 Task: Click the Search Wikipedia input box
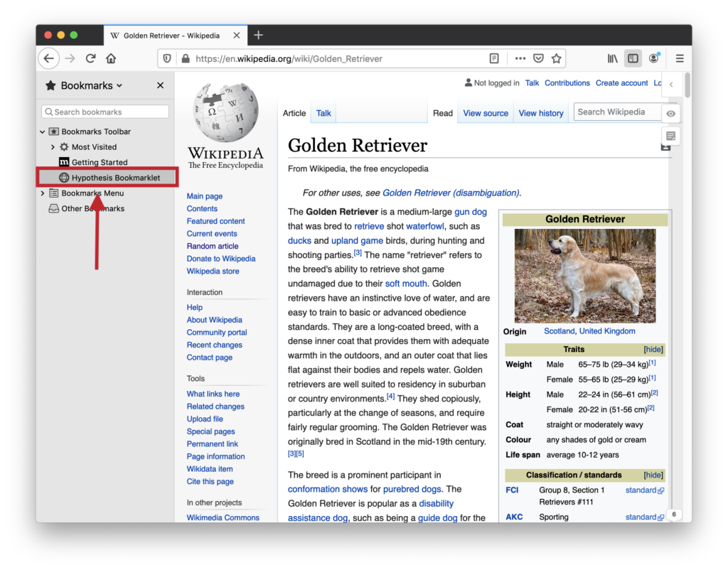tap(618, 112)
